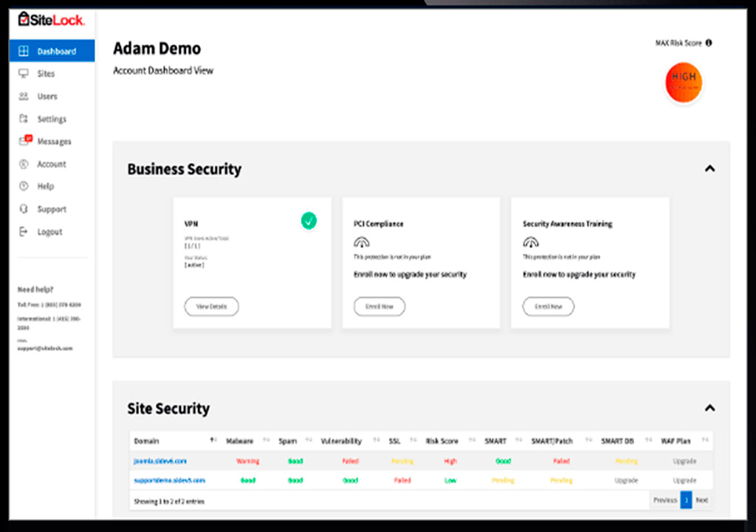Click the Users people icon

pyautogui.click(x=24, y=97)
